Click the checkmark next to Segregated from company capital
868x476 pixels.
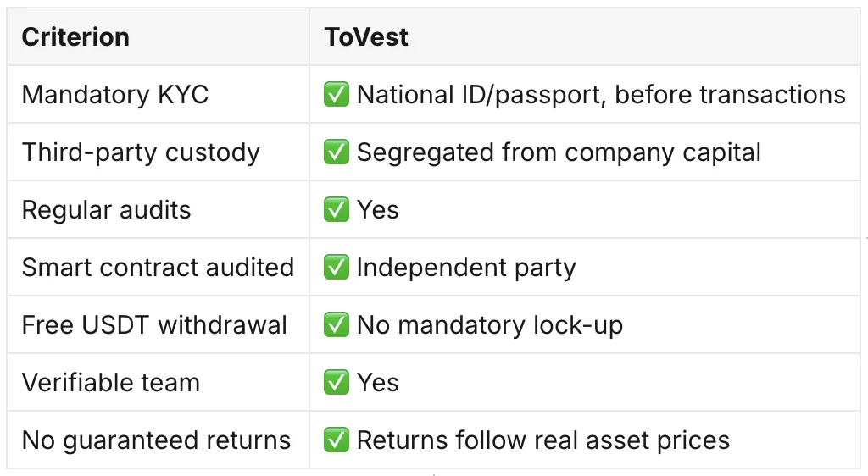(x=336, y=152)
